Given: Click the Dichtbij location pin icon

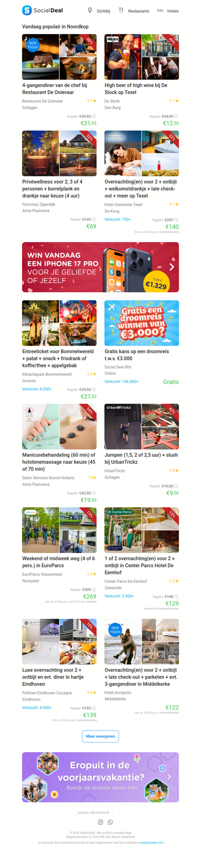Looking at the screenshot, I should [x=90, y=10].
